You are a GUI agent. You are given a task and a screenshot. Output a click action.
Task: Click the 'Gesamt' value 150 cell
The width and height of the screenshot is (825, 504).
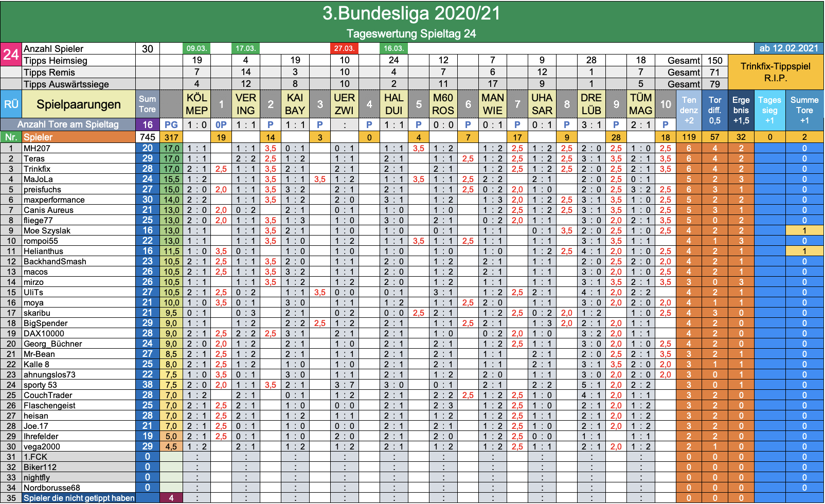pos(715,61)
